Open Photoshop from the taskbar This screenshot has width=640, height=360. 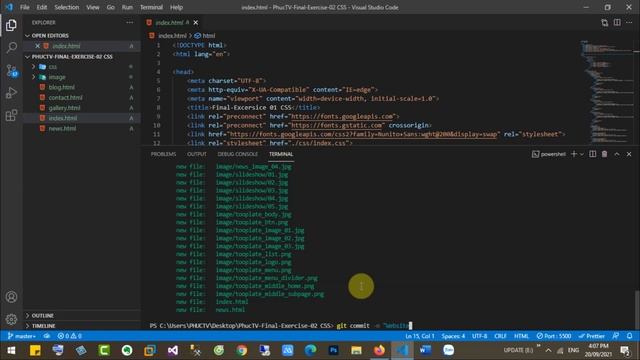click(x=333, y=350)
